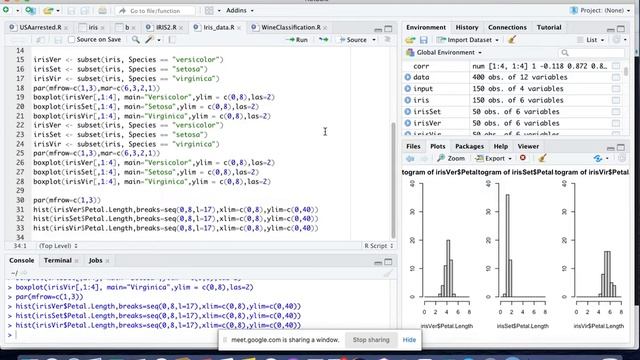Viewport: 640px width, 360px height.
Task: Open the Export plot dropdown
Action: coord(493,158)
